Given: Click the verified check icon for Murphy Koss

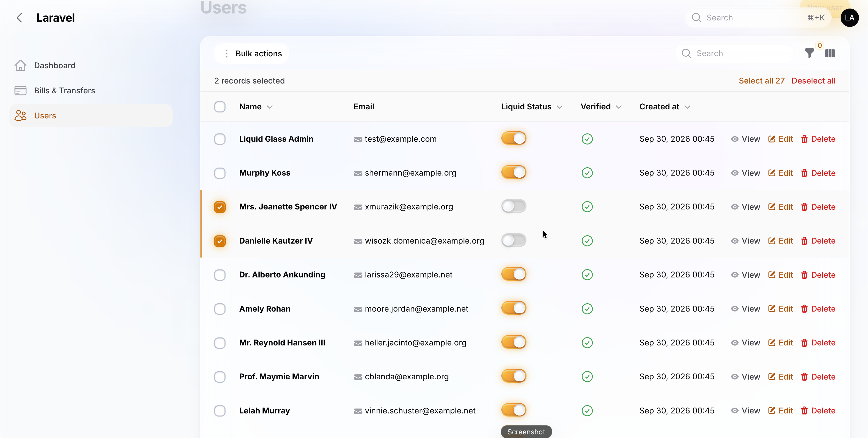Looking at the screenshot, I should point(587,173).
